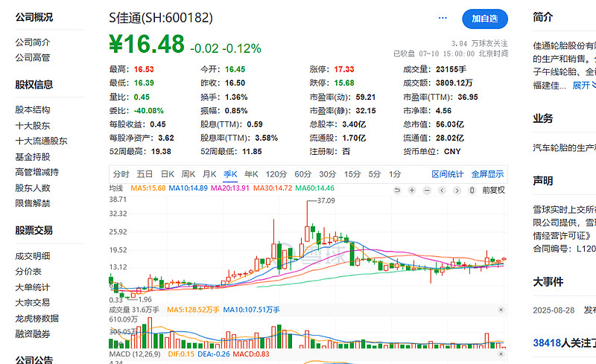Click the 1.96 low marker on chart

(x=145, y=299)
